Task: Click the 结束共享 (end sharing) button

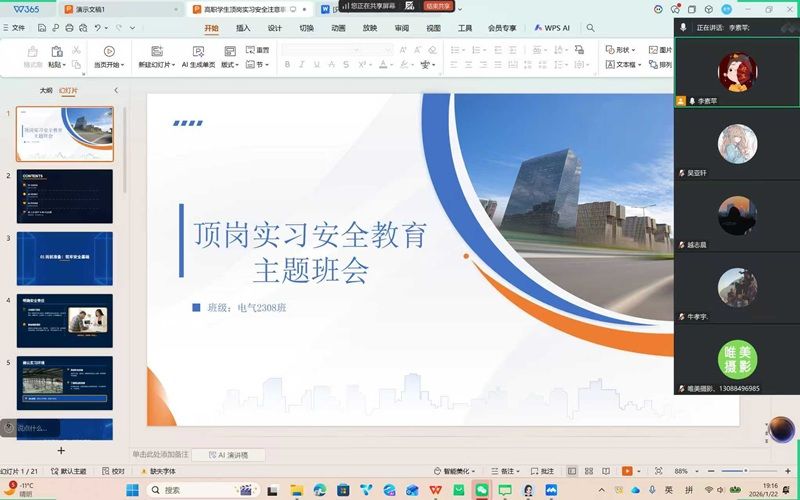Action: 437,6
